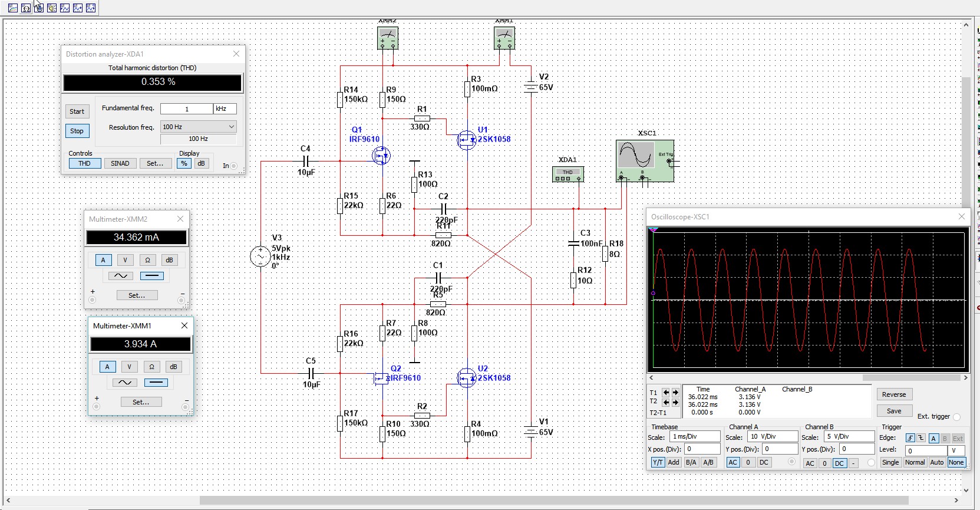Select the U2 2SK1058 MOSFET symbol

(466, 377)
